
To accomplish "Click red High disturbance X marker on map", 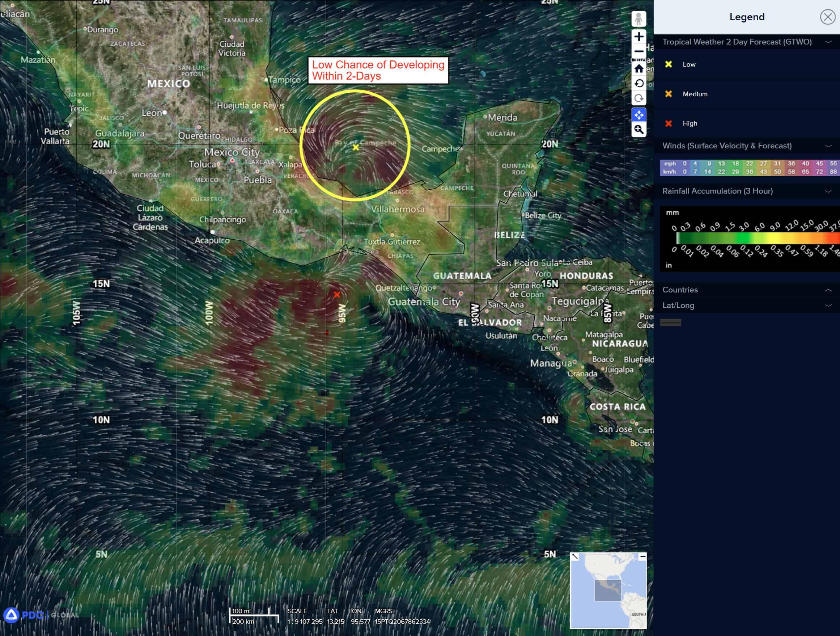I will [x=337, y=294].
